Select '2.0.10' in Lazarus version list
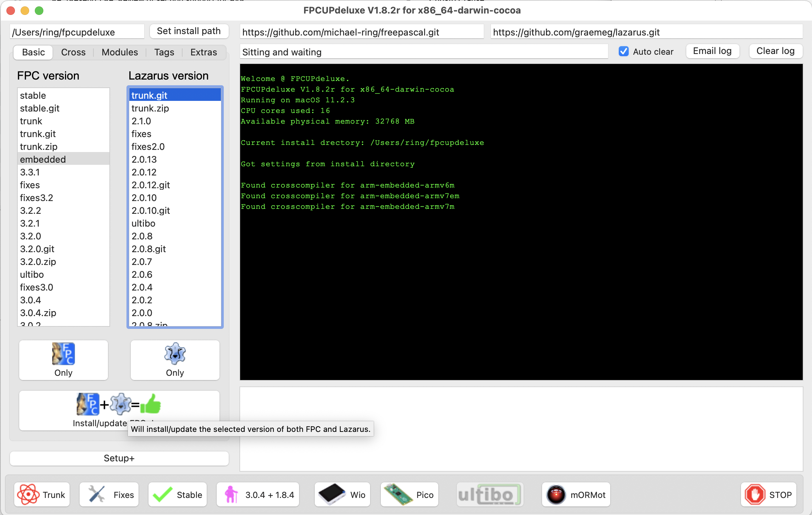The height and width of the screenshot is (515, 812). pos(175,198)
